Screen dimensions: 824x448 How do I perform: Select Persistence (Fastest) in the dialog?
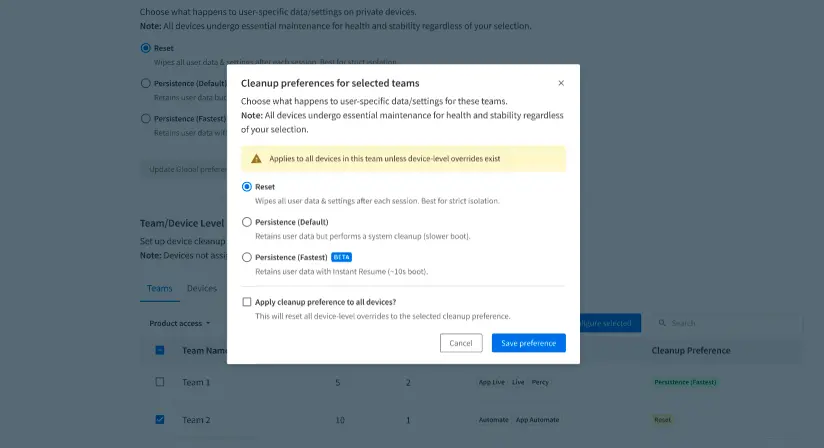(x=247, y=257)
